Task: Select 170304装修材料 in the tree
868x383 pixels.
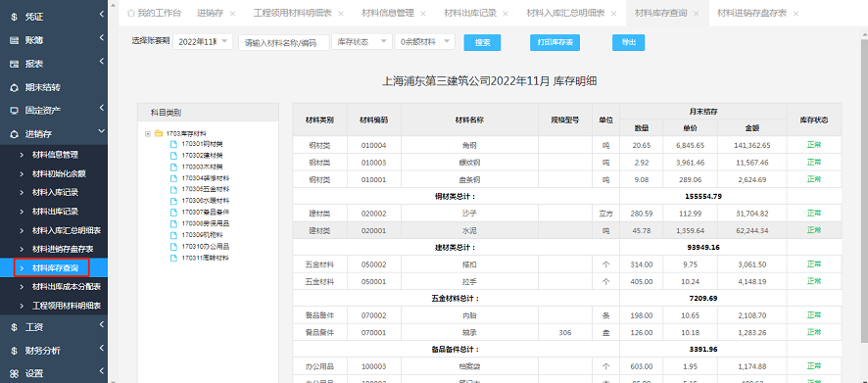Action: pyautogui.click(x=206, y=178)
